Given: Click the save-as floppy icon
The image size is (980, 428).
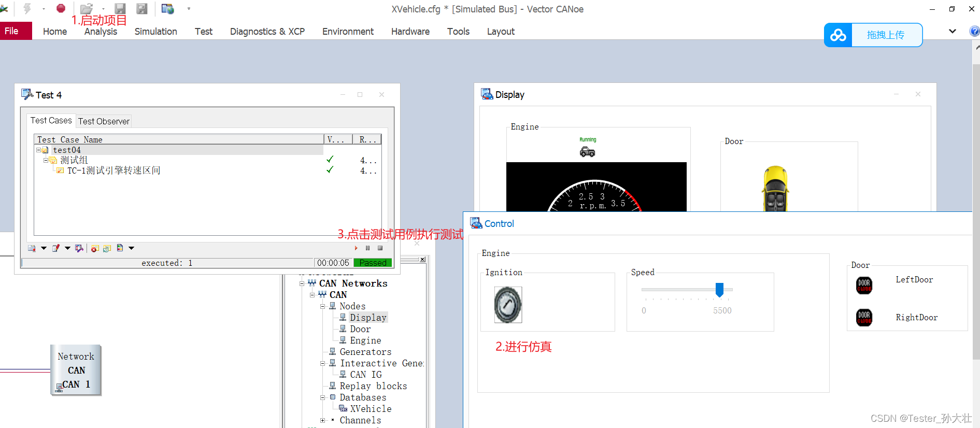Looking at the screenshot, I should tap(141, 8).
